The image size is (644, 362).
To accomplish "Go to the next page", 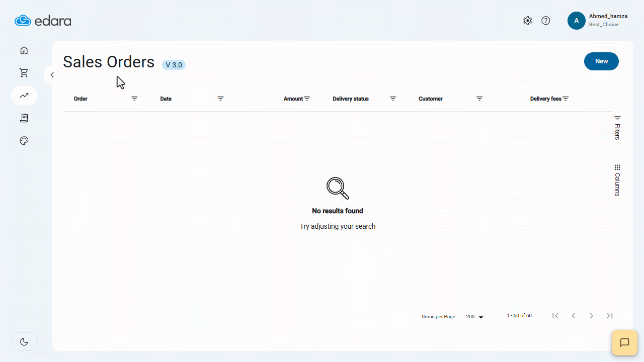I will (x=592, y=316).
